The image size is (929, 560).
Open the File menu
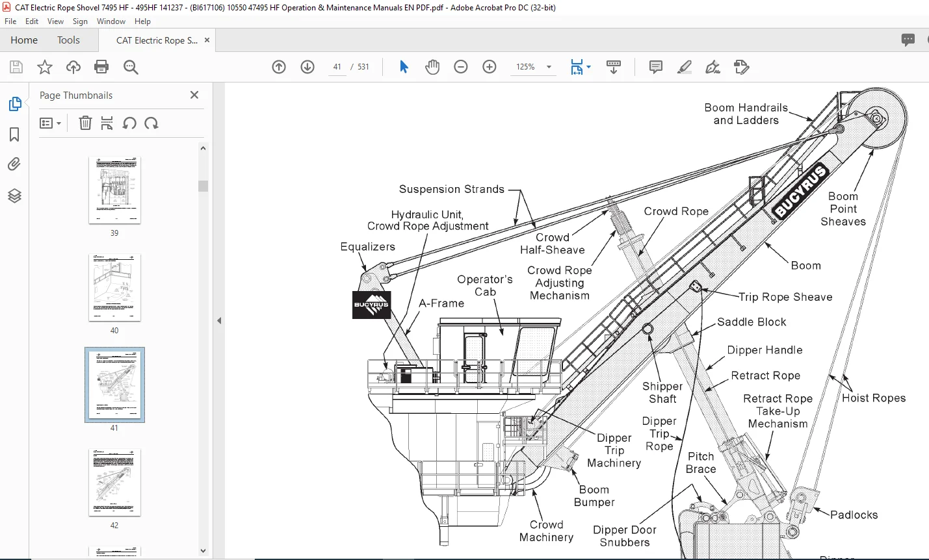10,21
